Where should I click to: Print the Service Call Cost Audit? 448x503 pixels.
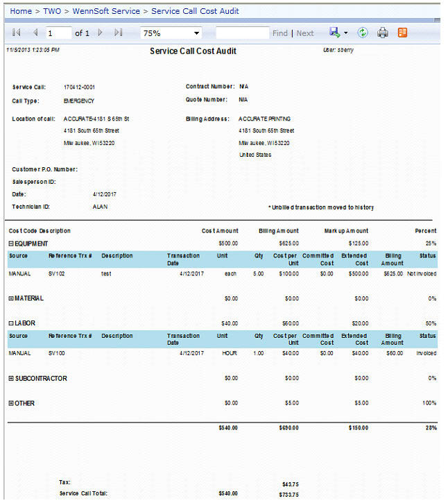(382, 33)
